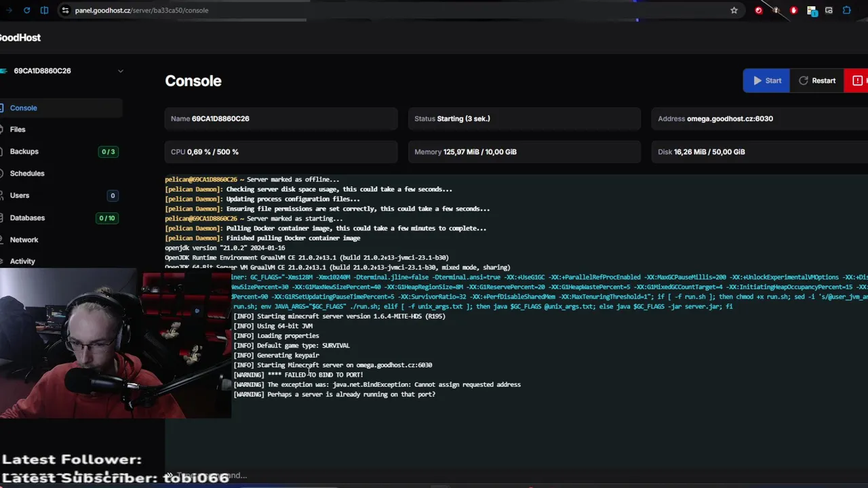Click the webcam overlay showing the streamer
The width and height of the screenshot is (868, 488).
pyautogui.click(x=115, y=344)
